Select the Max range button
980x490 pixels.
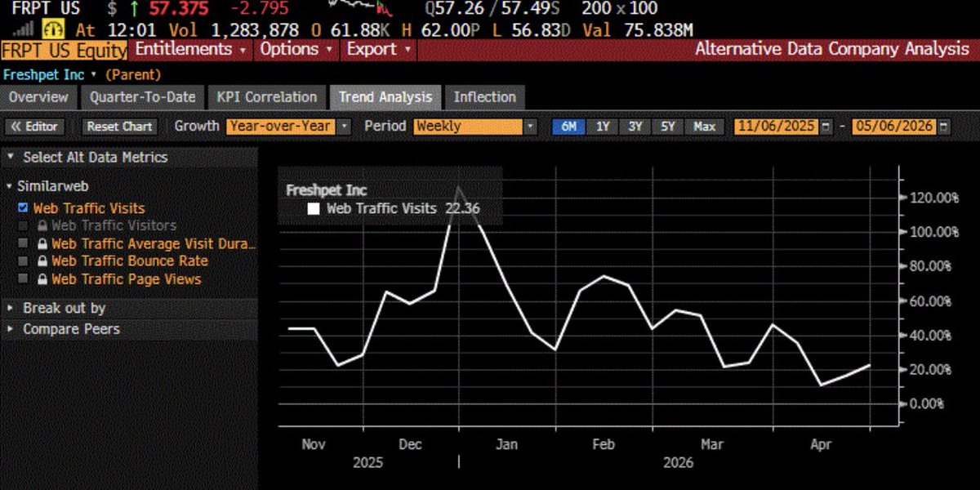[x=705, y=127]
